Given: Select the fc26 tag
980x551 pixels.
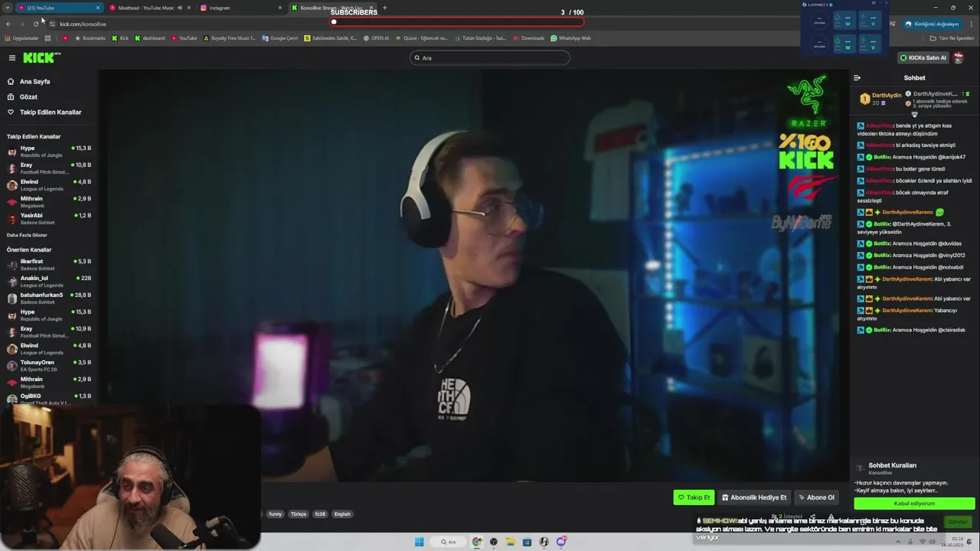Looking at the screenshot, I should 320,514.
